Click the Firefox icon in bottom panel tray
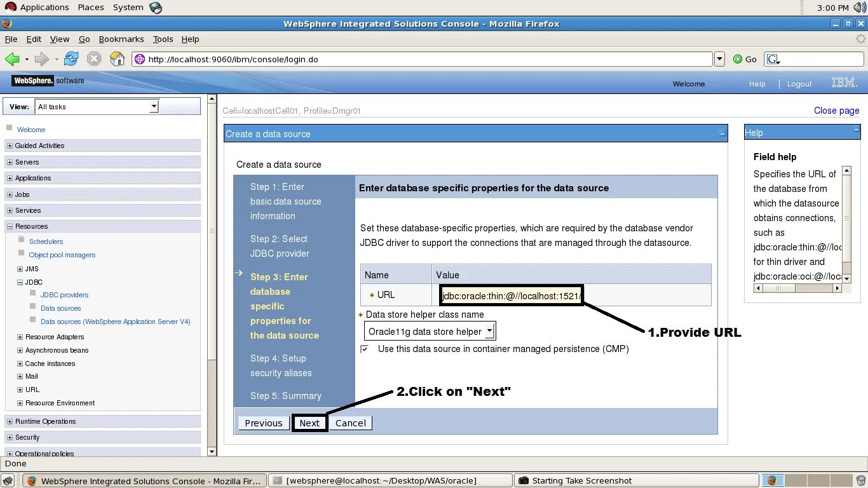Image resolution: width=868 pixels, height=488 pixels. [x=773, y=481]
